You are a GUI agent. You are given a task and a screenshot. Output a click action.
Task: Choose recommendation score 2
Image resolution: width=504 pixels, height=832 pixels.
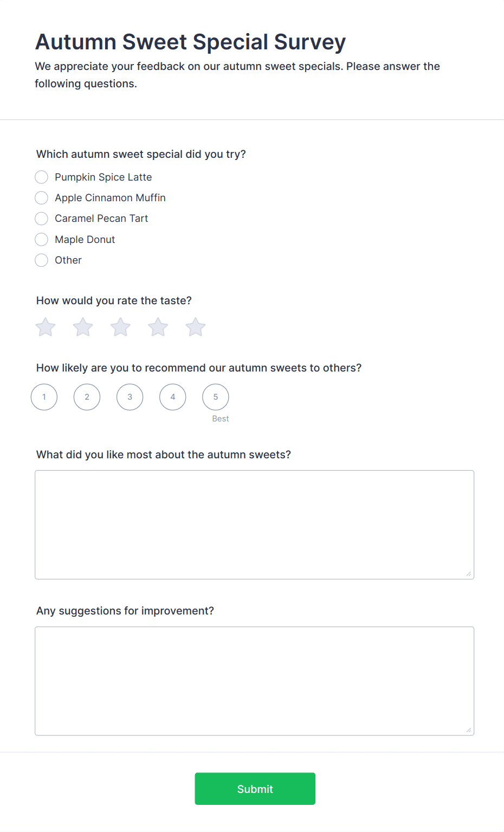click(87, 397)
